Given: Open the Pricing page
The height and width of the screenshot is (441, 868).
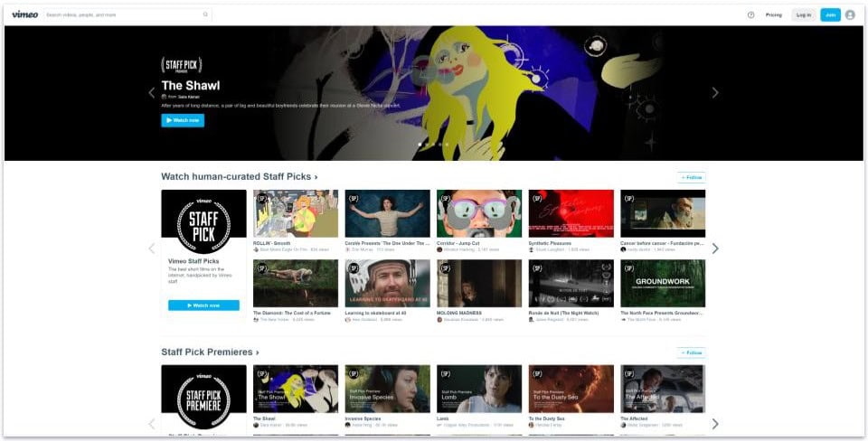Looking at the screenshot, I should coord(773,15).
